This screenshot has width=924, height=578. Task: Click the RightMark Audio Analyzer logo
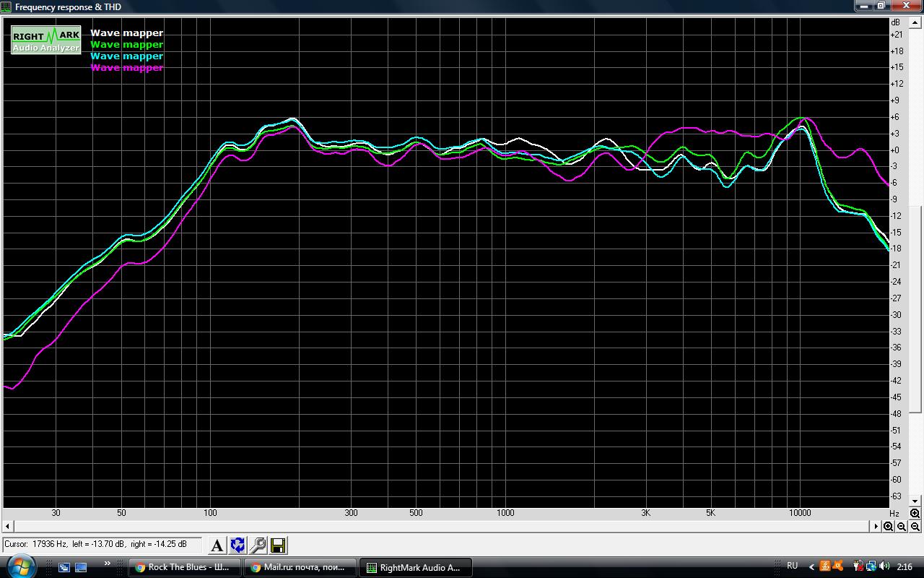(x=45, y=40)
